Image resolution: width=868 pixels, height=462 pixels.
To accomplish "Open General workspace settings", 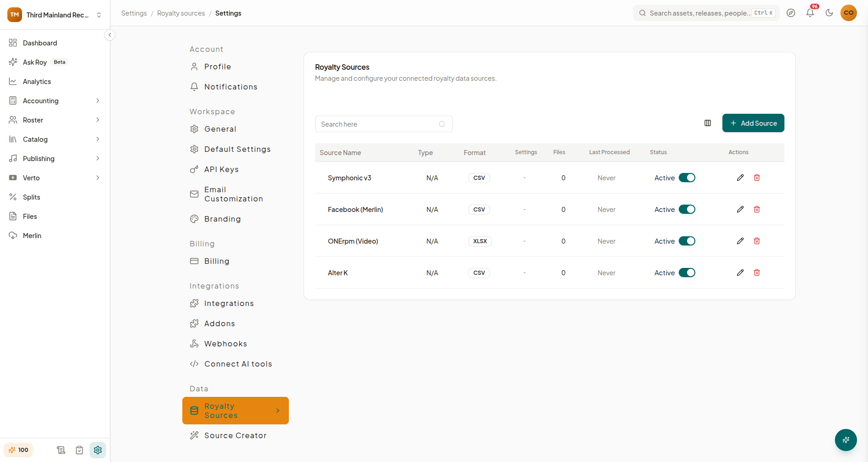I will (236, 129).
